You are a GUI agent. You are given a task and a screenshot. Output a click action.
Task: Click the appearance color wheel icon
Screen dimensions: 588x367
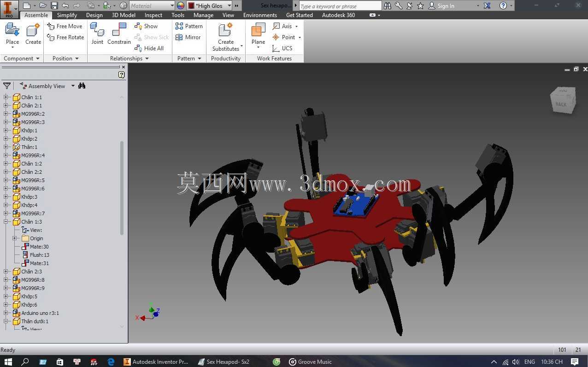(x=181, y=6)
